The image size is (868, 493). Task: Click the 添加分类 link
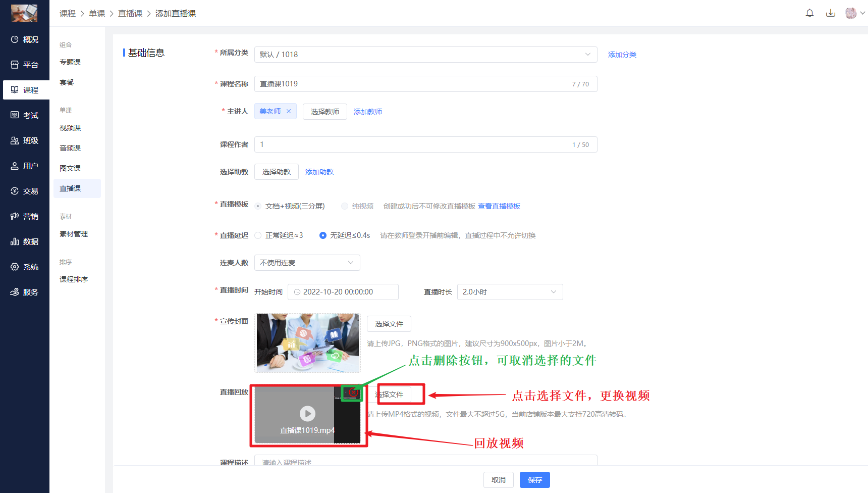(622, 55)
